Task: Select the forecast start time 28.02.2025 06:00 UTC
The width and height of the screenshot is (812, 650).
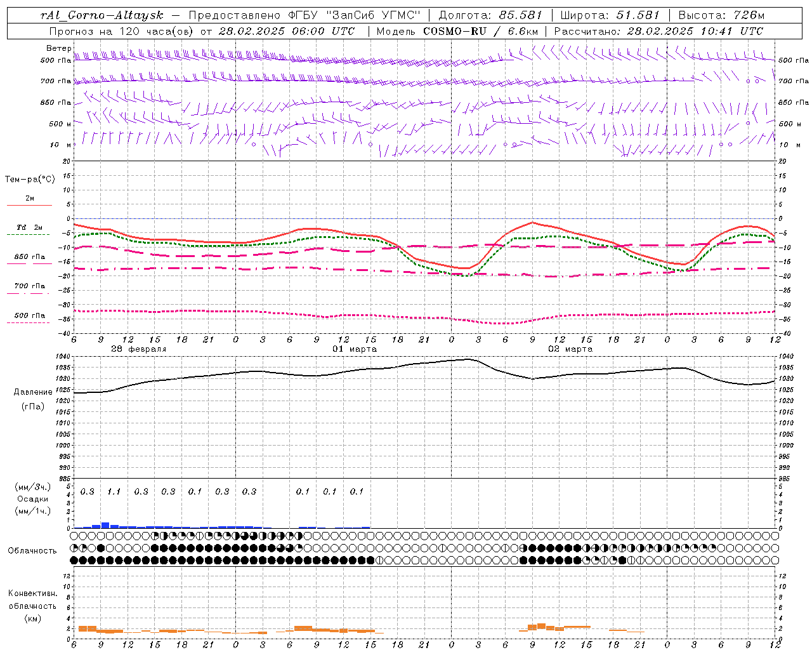Action: point(286,31)
